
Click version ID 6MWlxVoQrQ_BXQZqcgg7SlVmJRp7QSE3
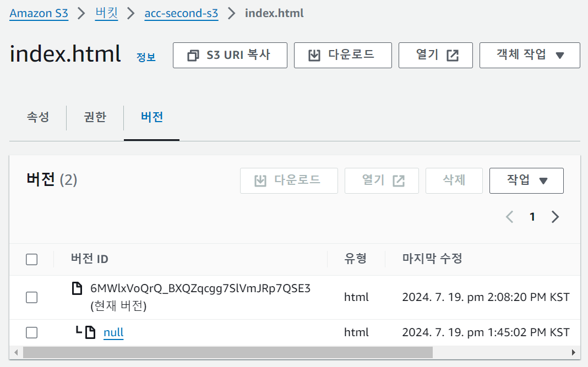point(200,288)
